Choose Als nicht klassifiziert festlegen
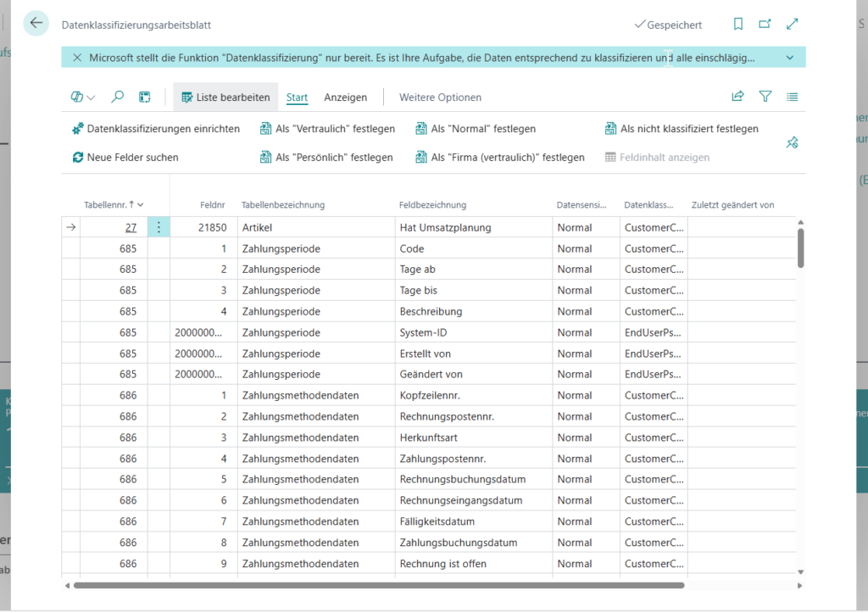This screenshot has height=613, width=868. (x=682, y=129)
